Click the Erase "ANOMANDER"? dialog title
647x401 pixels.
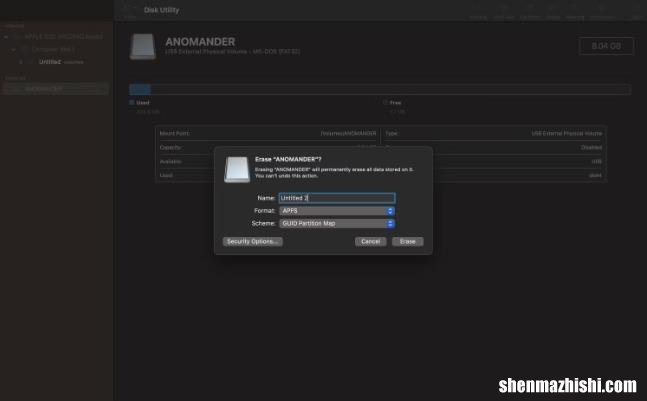288,159
